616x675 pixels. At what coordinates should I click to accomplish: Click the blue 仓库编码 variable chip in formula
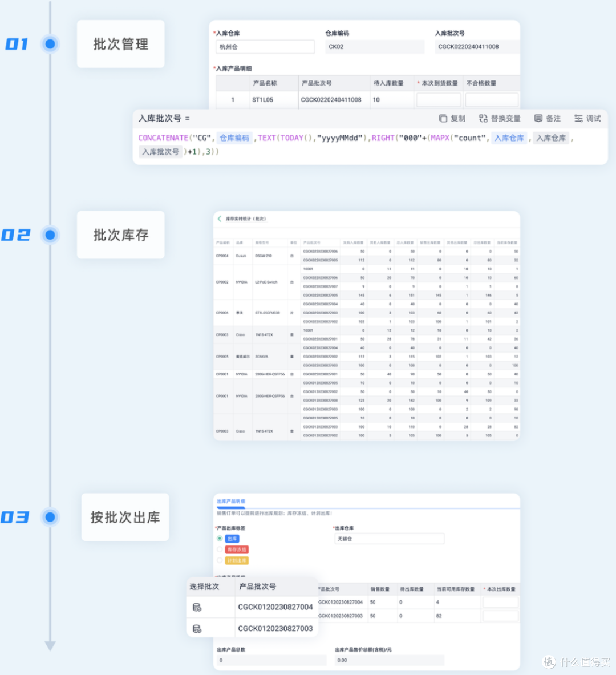(234, 138)
